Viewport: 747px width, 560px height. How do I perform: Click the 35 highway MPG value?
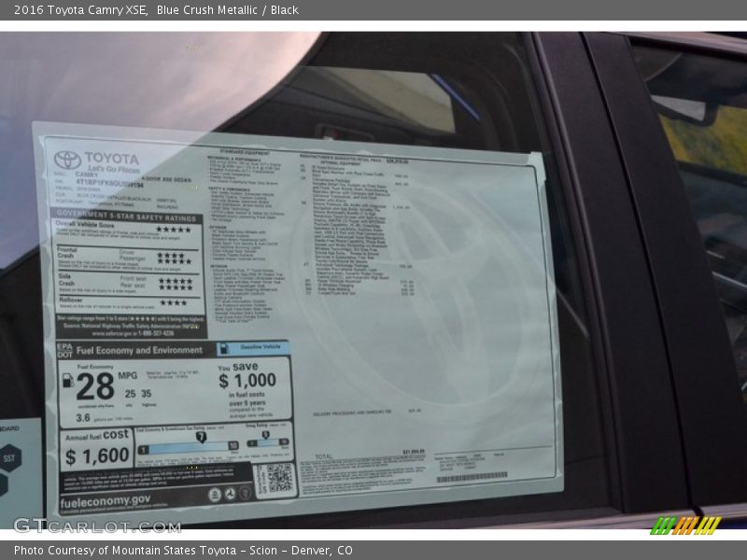[x=147, y=394]
